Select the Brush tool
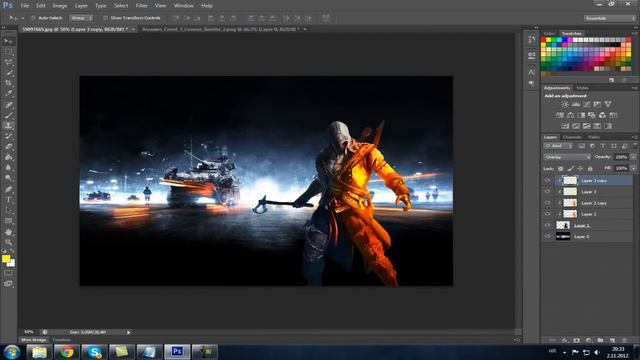640x360 pixels. point(8,115)
